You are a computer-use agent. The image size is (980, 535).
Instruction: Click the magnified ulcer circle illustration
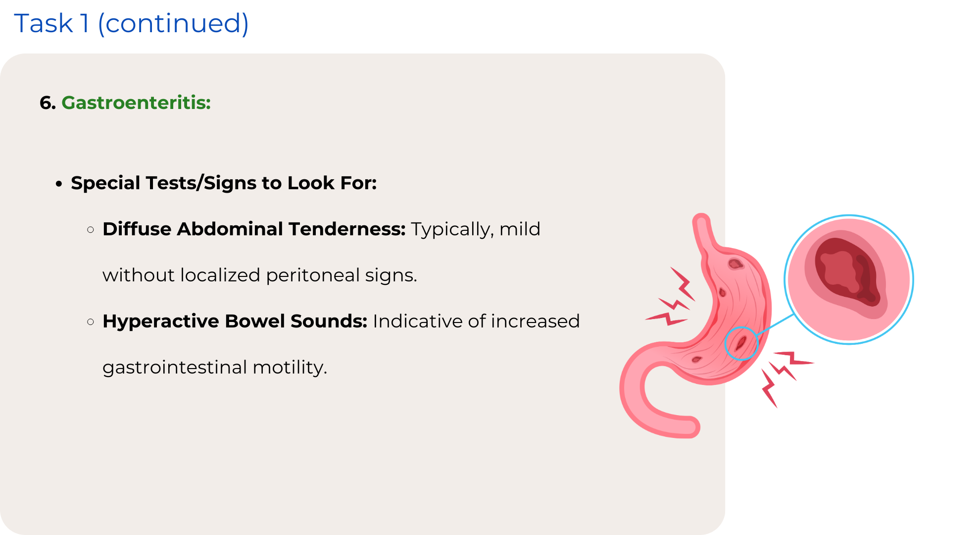849,279
